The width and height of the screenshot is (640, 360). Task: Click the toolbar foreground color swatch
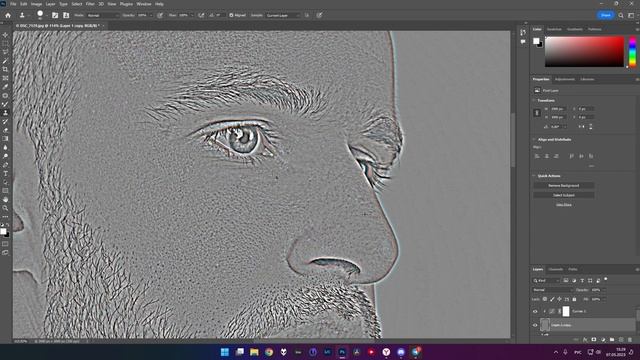(x=4, y=231)
